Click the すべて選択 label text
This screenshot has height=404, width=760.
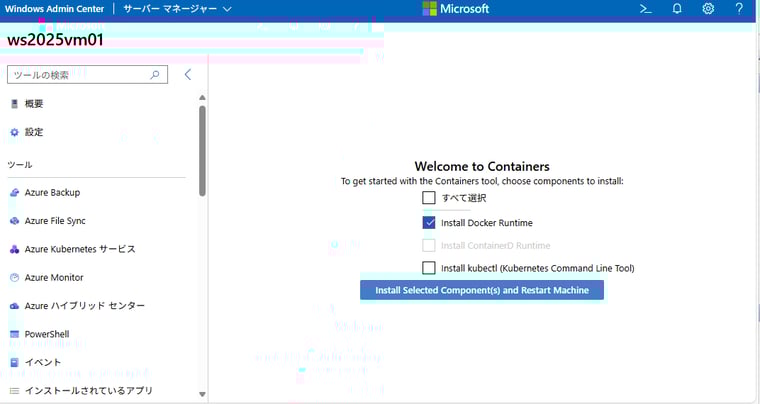click(x=464, y=198)
